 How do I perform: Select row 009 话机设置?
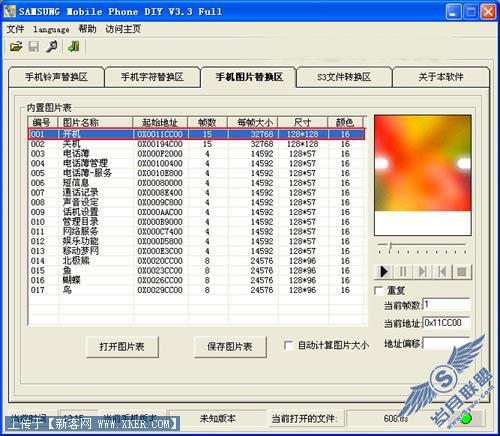197,212
